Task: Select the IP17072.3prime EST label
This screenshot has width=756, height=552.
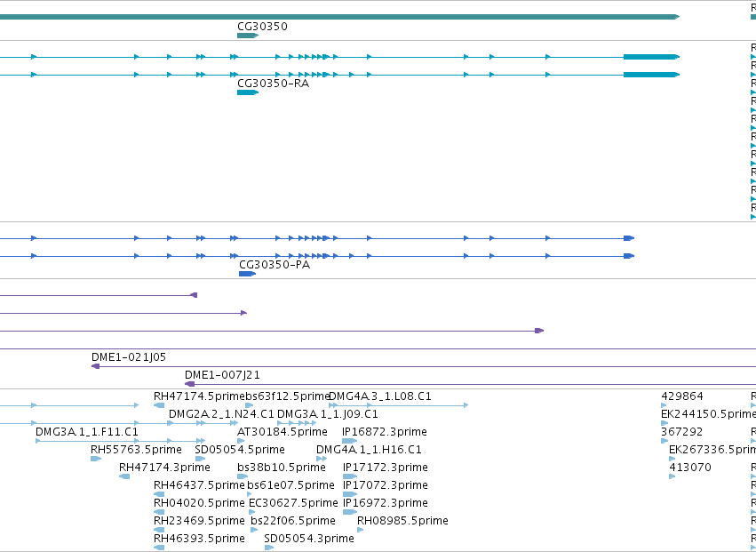Action: click(x=386, y=485)
